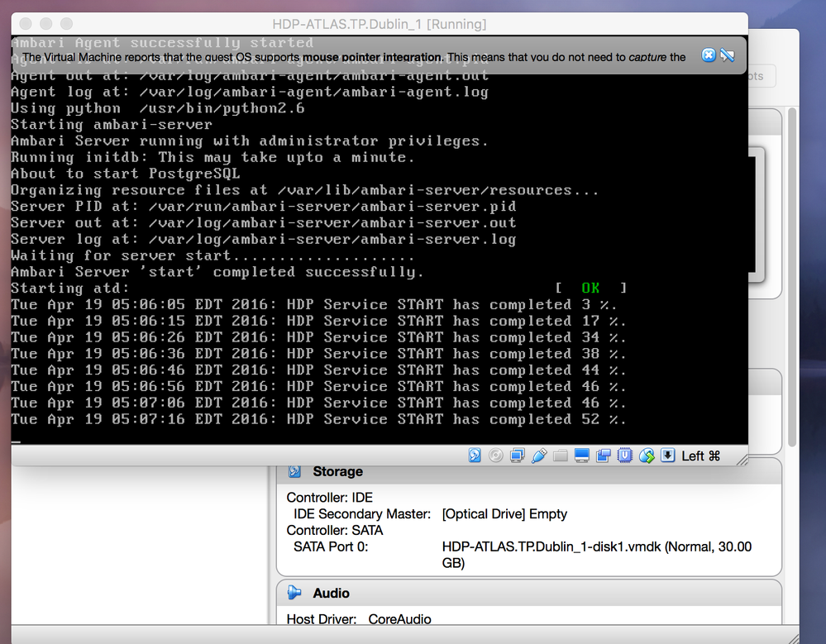The height and width of the screenshot is (644, 826).
Task: Click the 'SATA Port 0:' label
Action: point(331,546)
